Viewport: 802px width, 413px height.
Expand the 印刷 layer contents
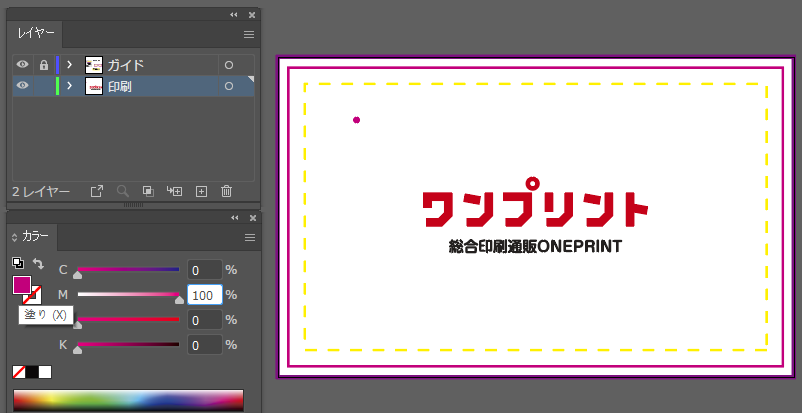[70, 87]
